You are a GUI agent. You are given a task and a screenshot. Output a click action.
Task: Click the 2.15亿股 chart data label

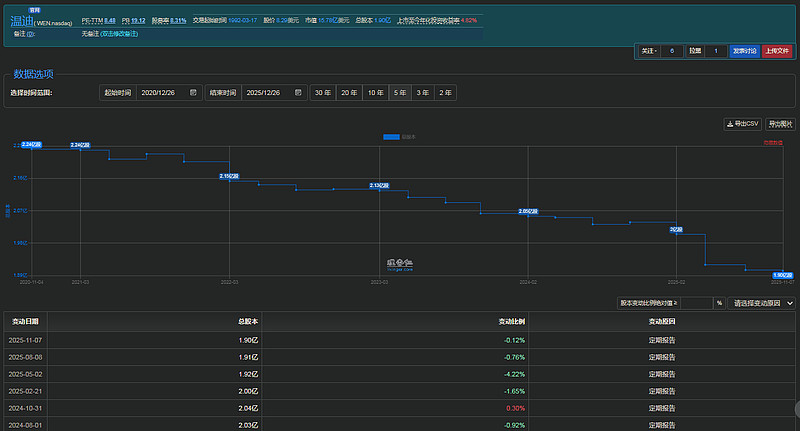tap(229, 176)
